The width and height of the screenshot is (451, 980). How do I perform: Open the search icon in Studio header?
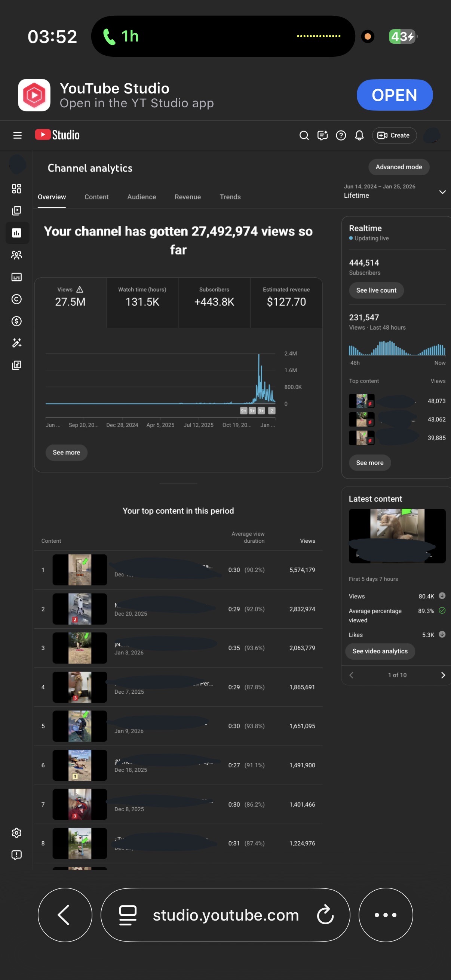(304, 135)
